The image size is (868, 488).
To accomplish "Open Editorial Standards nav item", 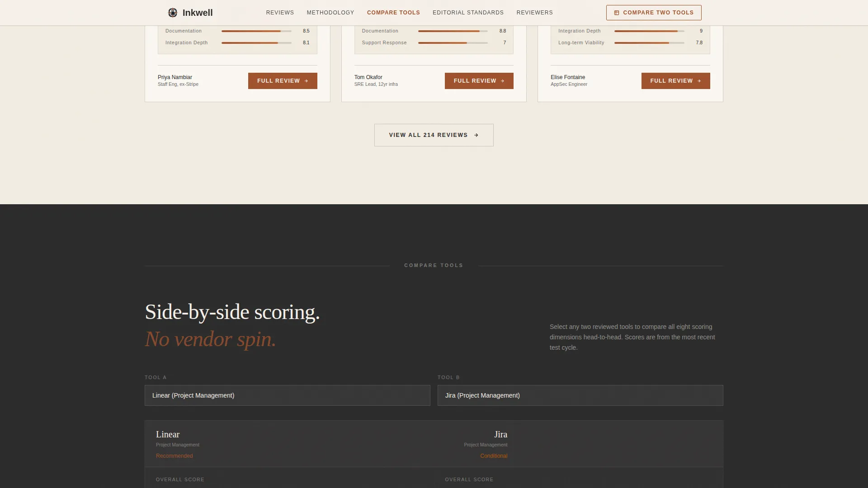I will click(x=468, y=13).
